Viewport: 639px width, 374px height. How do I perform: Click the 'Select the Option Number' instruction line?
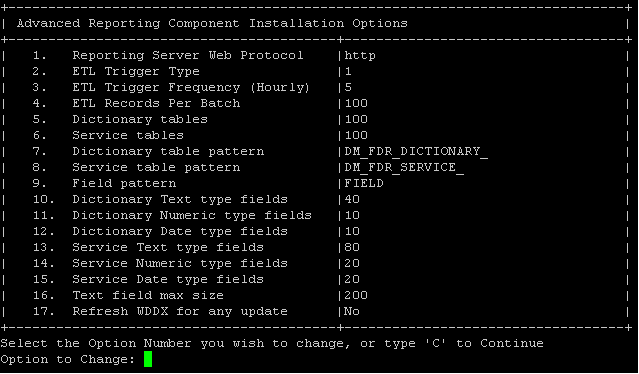click(272, 343)
